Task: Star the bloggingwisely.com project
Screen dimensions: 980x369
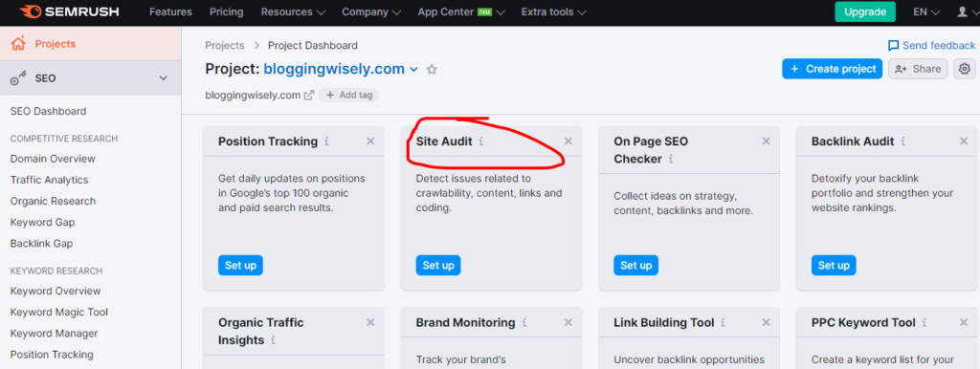Action: pos(432,69)
